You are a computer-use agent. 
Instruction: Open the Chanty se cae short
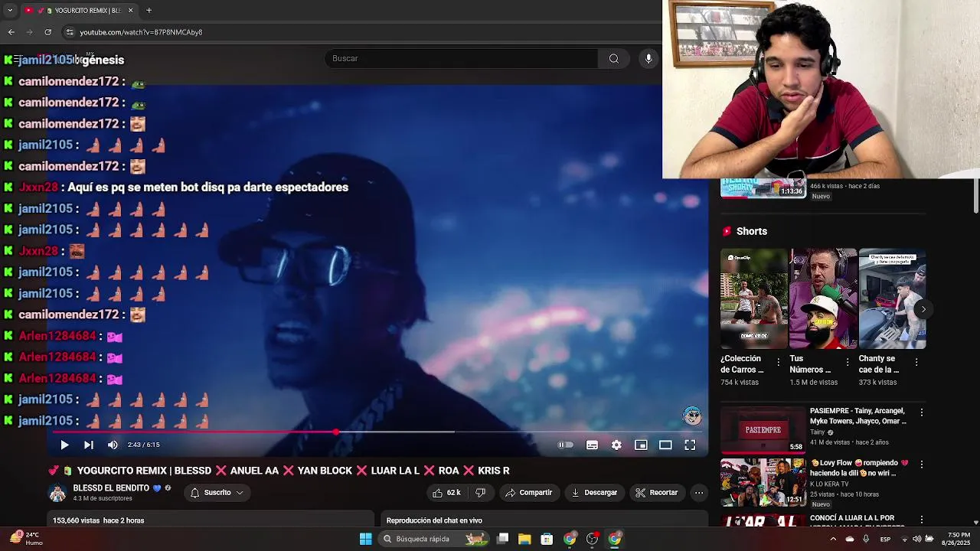click(892, 298)
